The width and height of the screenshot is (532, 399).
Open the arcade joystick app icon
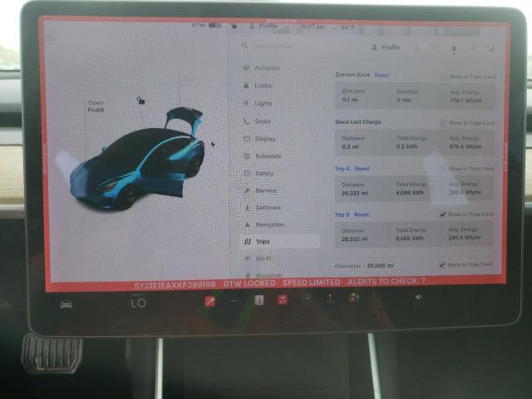(x=330, y=298)
